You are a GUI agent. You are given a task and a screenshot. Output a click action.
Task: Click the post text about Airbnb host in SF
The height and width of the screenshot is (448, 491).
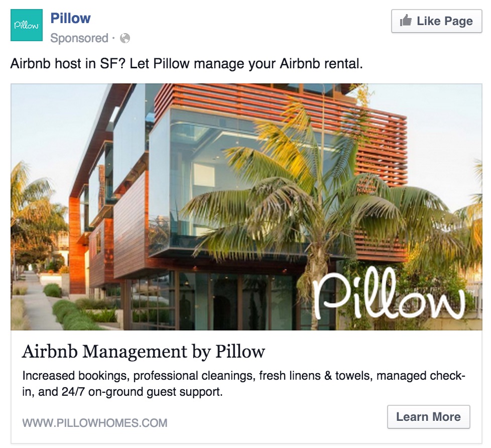(187, 64)
